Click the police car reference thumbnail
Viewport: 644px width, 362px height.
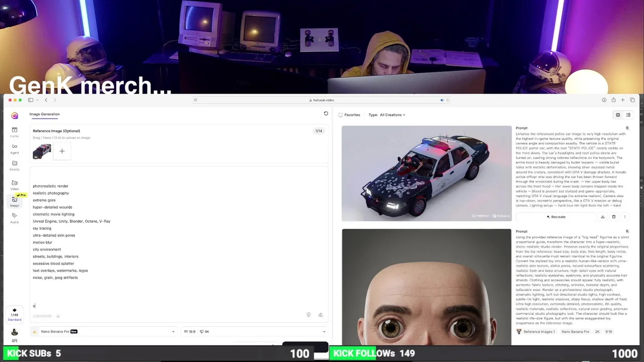(42, 151)
